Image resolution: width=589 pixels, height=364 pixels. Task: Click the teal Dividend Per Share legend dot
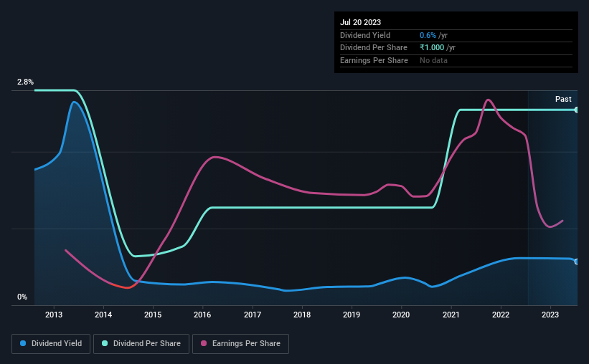(105, 343)
